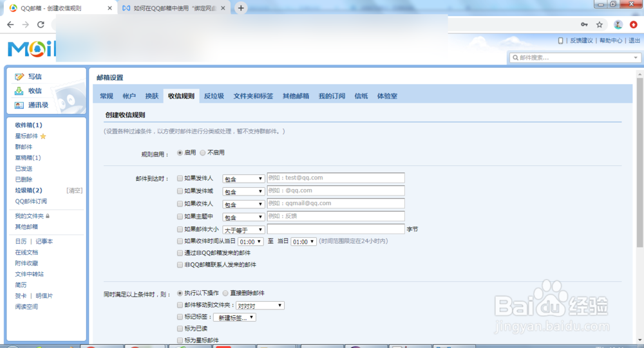Screen dimensions: 644x348
Task: Open 包含 dropdown for 如果主题中
Action: click(243, 217)
